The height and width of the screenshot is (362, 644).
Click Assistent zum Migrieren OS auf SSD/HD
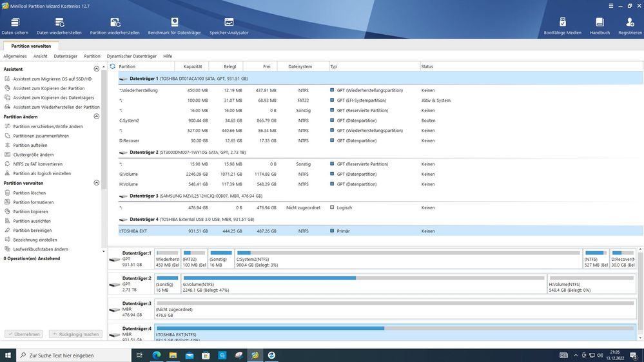coord(52,79)
